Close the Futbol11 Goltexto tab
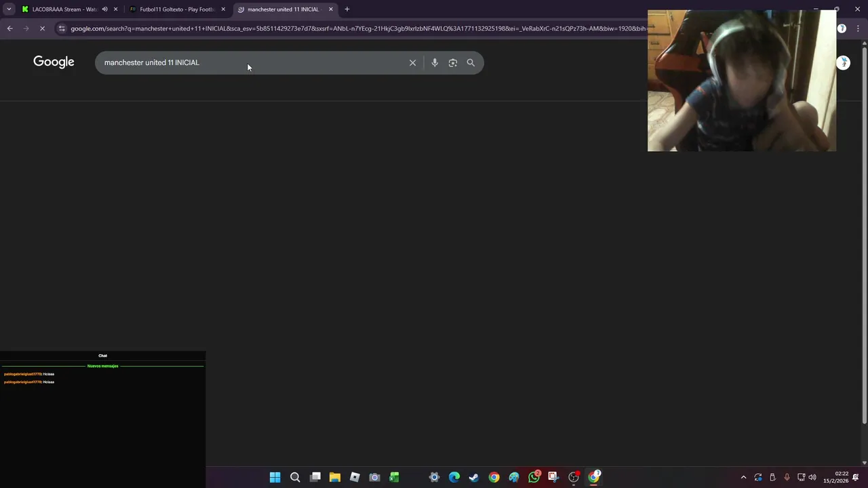Image resolution: width=868 pixels, height=488 pixels. click(223, 9)
